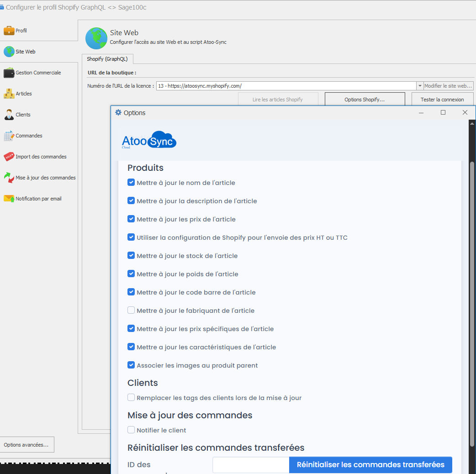Click the Articles boxes icon
The width and height of the screenshot is (476, 474).
[x=9, y=94]
